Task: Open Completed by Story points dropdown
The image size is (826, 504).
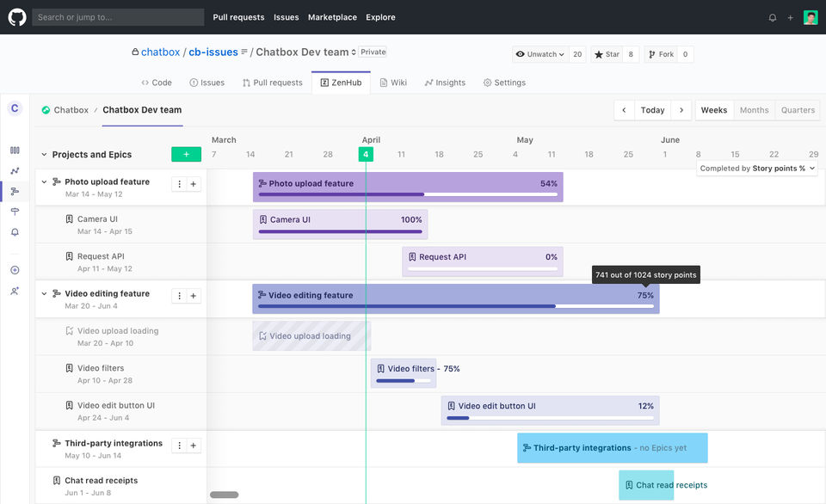Action: 757,169
